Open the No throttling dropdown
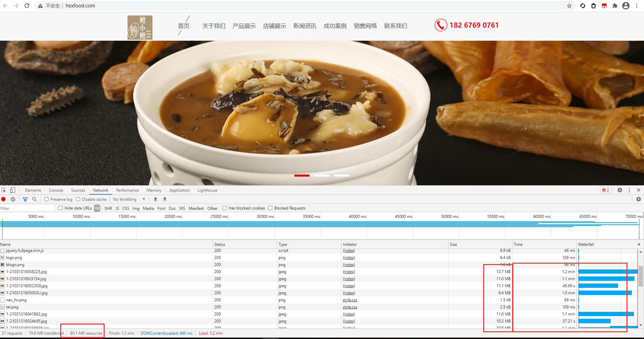The image size is (644, 339). click(129, 199)
